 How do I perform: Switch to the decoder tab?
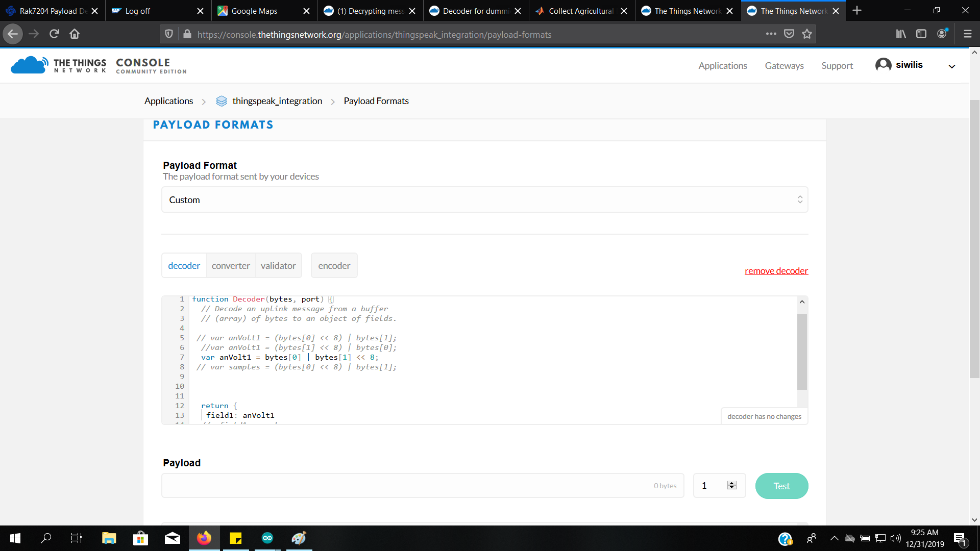(x=184, y=265)
